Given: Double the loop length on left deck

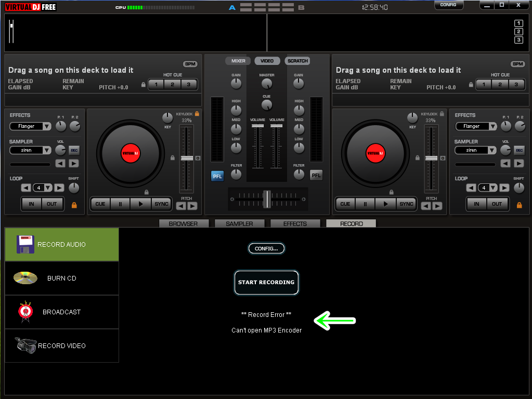Looking at the screenshot, I should [x=59, y=188].
